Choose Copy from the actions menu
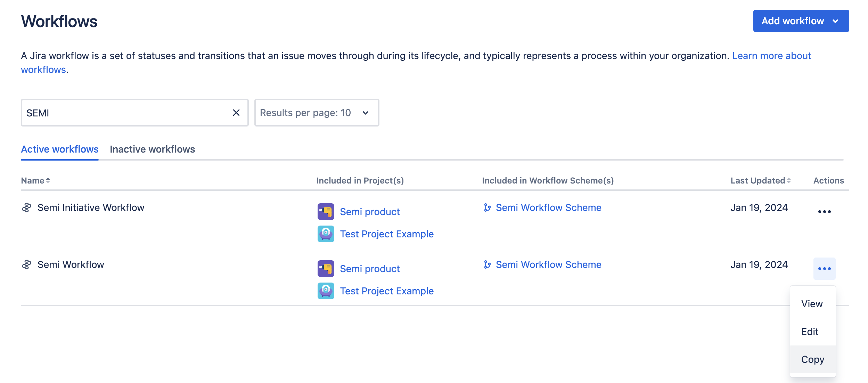868x383 pixels. (x=812, y=359)
